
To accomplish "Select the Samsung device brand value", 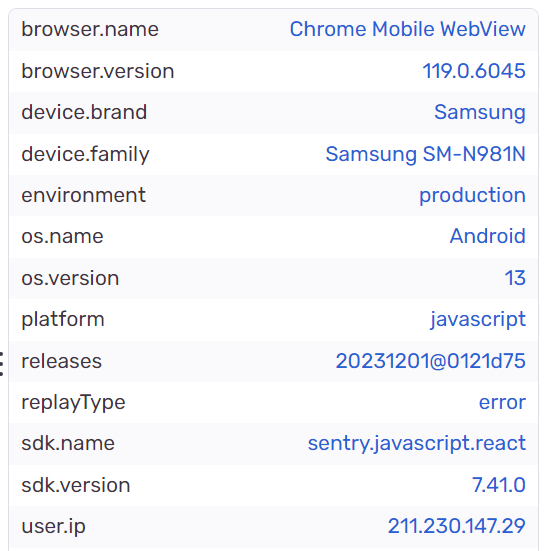I will 480,113.
